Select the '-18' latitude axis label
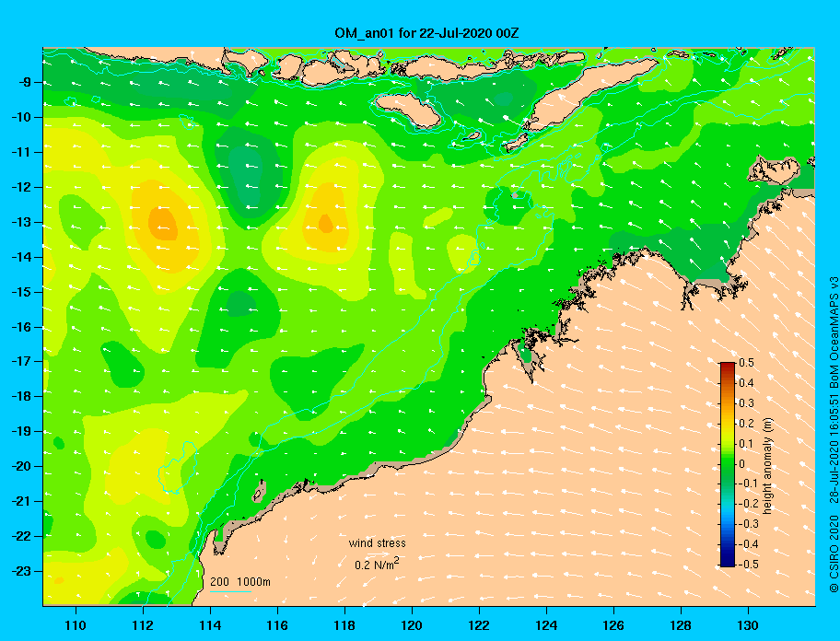 click(x=21, y=396)
